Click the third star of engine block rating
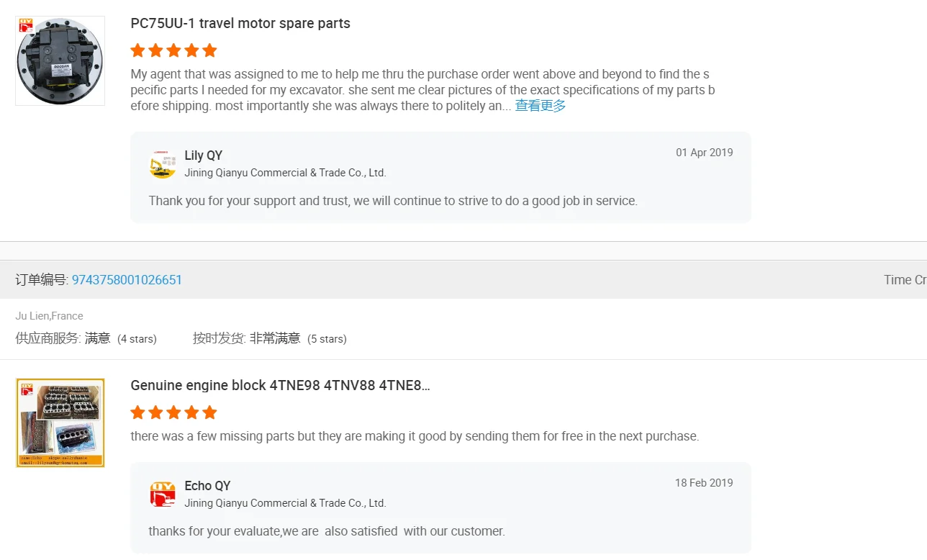This screenshot has width=927, height=560. click(173, 412)
